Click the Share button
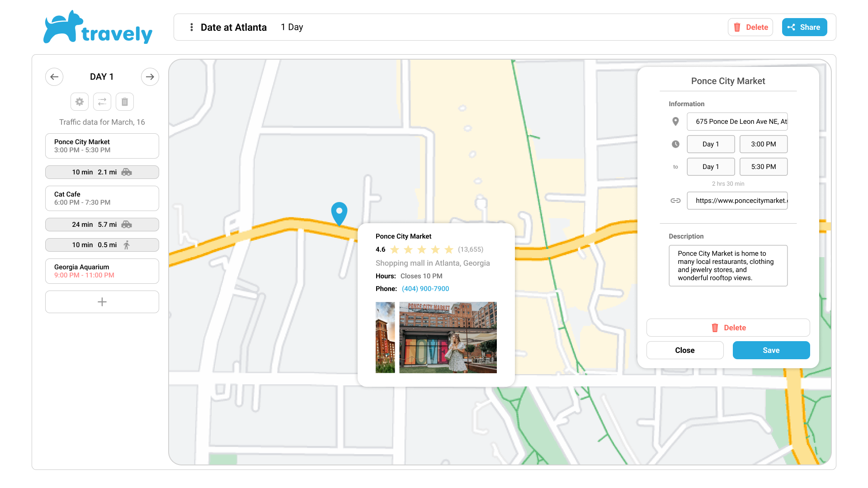868x488 pixels. 804,27
